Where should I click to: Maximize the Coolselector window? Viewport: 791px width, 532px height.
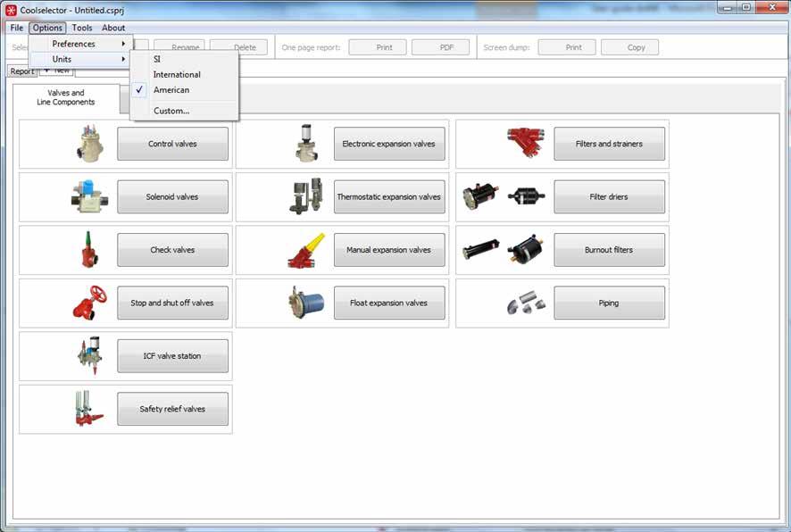click(746, 7)
